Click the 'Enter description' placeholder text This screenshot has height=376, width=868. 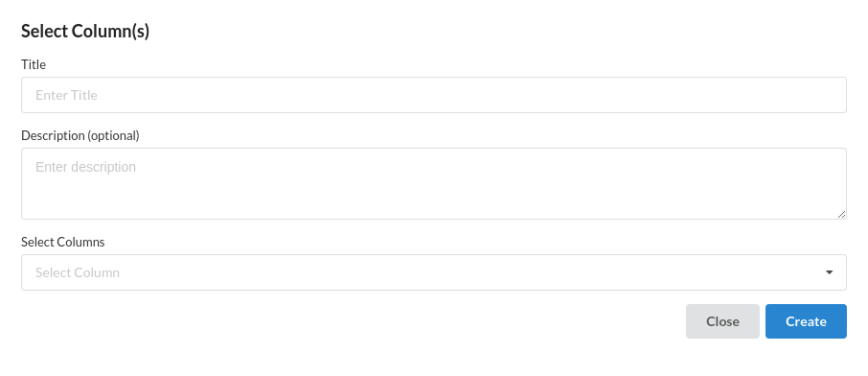tap(86, 167)
